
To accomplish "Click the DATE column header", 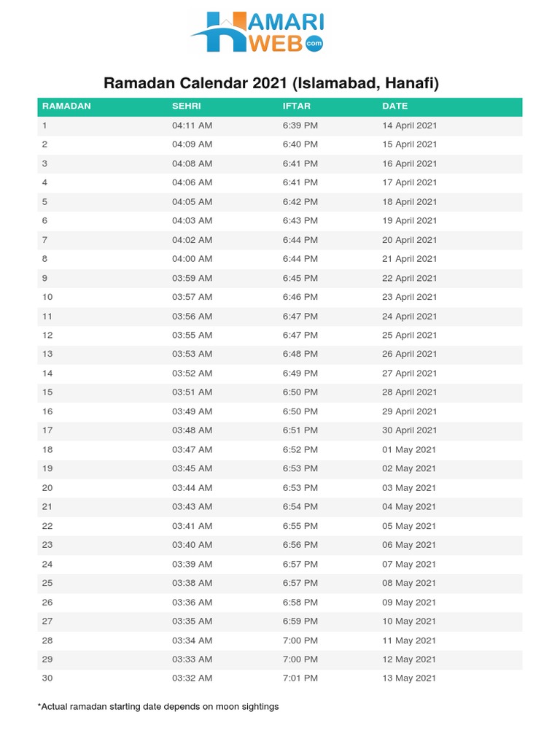I will 394,107.
